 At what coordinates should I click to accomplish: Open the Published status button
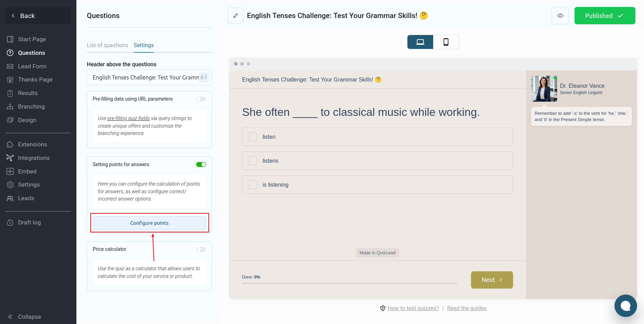point(604,16)
